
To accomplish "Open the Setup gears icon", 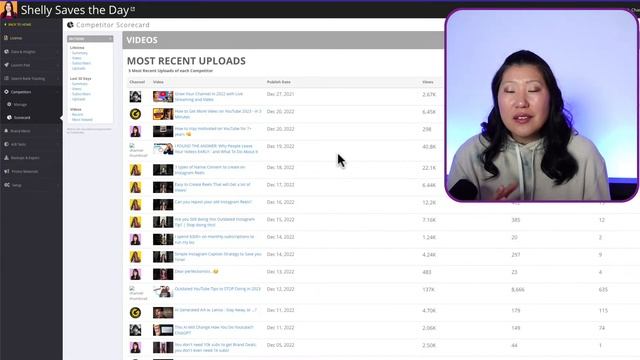I will [x=7, y=185].
